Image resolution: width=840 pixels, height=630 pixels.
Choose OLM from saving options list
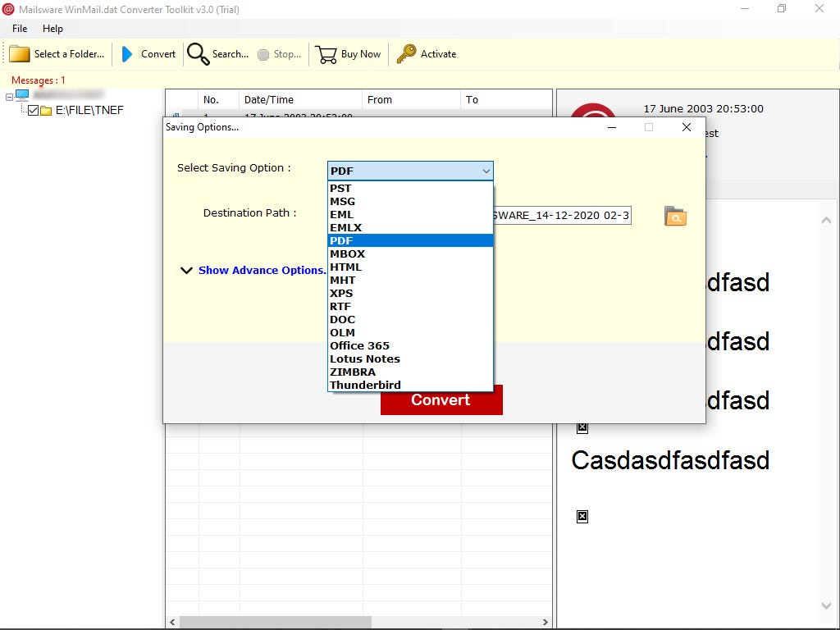(x=410, y=333)
